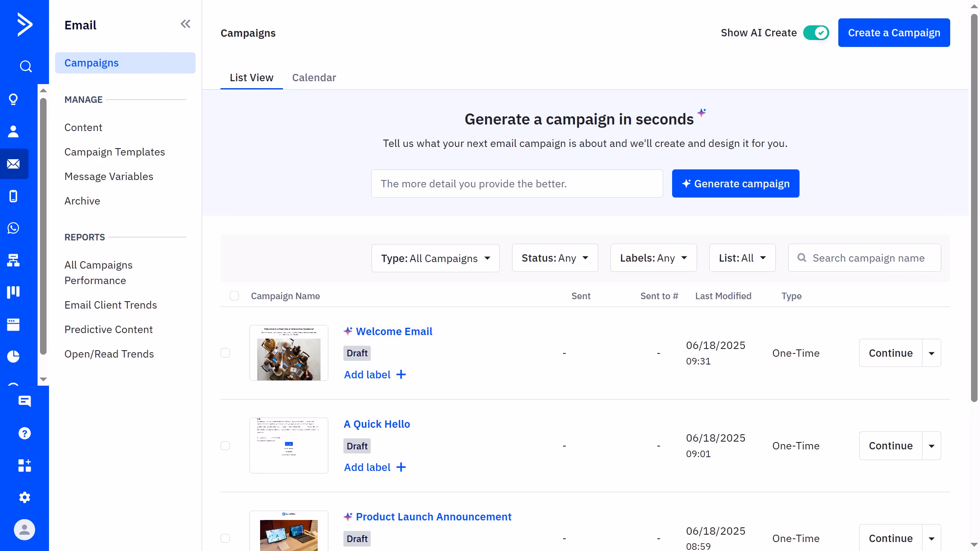Viewport: 980px width, 551px height.
Task: Open the A Quick Hello campaign link
Action: 376,424
